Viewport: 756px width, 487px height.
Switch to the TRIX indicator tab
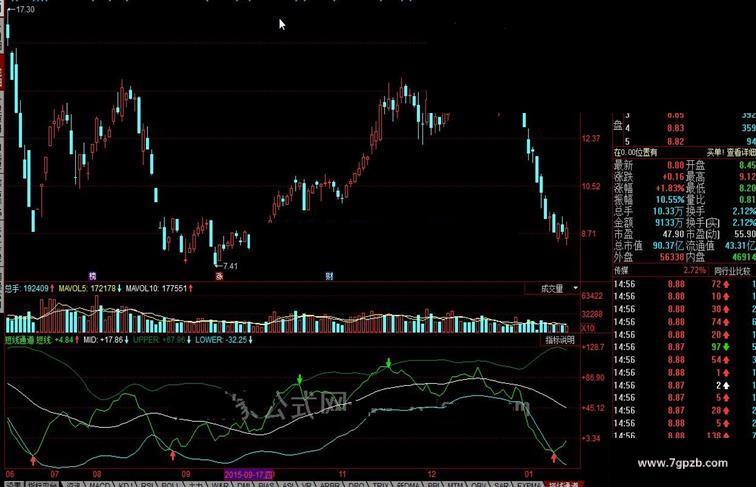380,484
